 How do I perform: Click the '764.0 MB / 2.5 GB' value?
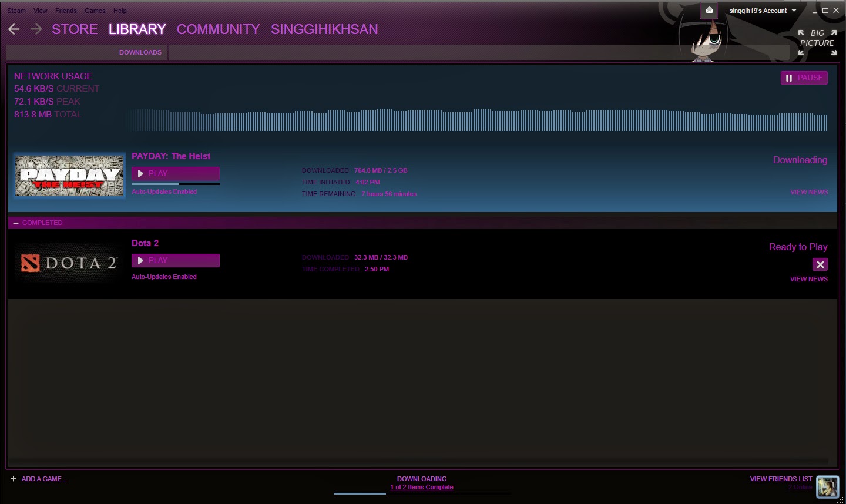pyautogui.click(x=381, y=170)
